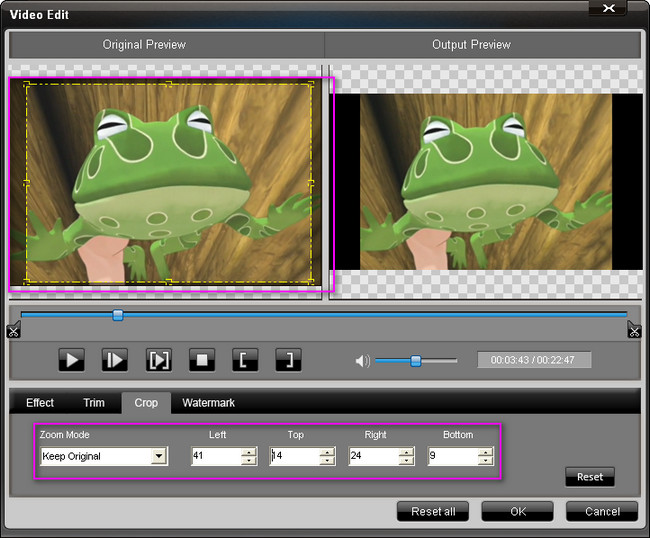
Task: Click the Top crop value field
Action: coord(294,456)
